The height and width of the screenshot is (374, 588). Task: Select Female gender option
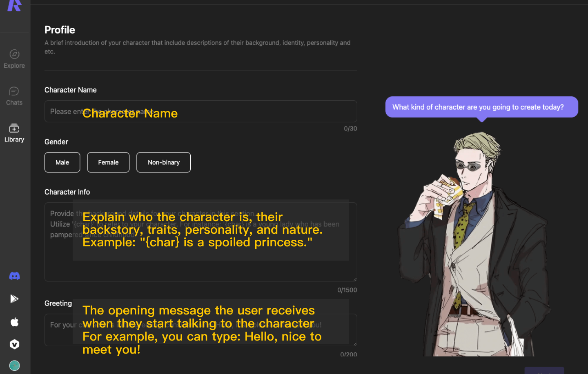point(108,162)
